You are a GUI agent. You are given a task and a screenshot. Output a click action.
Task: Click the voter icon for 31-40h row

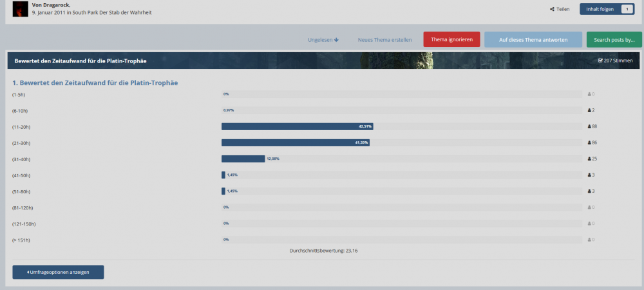[x=589, y=159]
